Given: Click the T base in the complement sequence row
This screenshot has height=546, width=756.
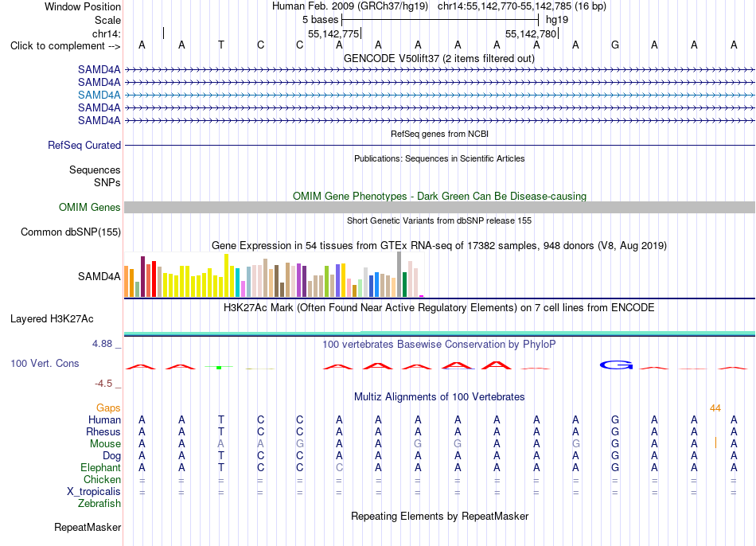Looking at the screenshot, I should click(220, 45).
